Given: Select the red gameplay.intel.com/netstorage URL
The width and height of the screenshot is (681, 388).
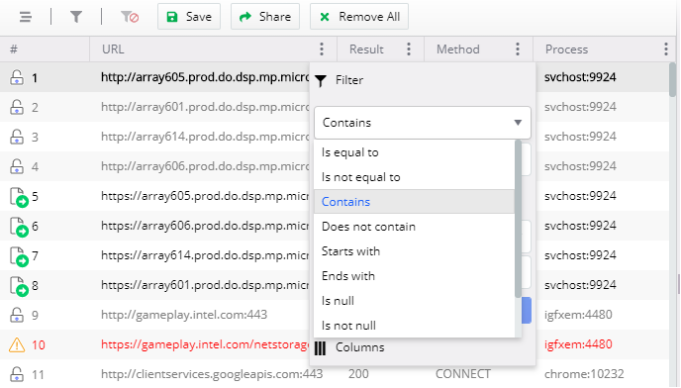Looking at the screenshot, I should [205, 345].
